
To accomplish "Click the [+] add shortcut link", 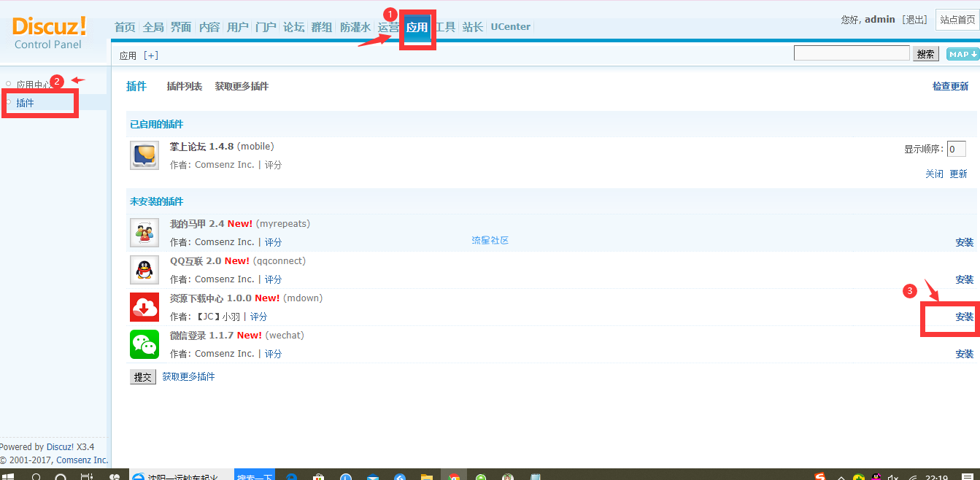I will [x=151, y=55].
